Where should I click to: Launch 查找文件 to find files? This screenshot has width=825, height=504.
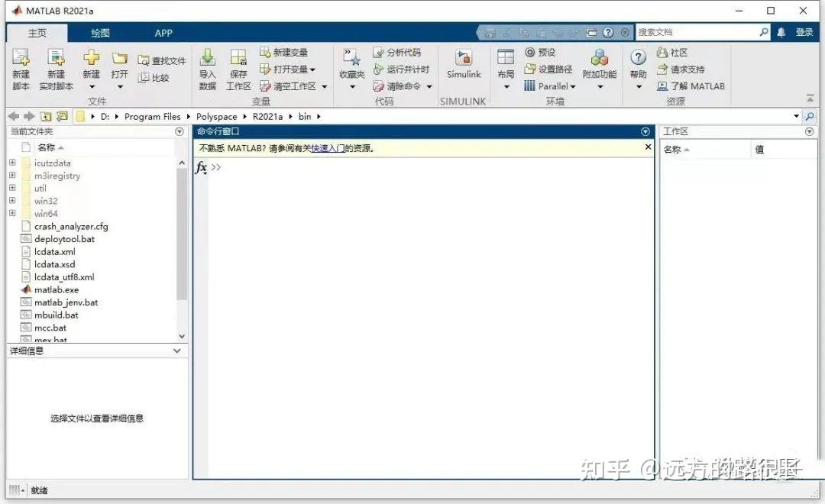163,60
